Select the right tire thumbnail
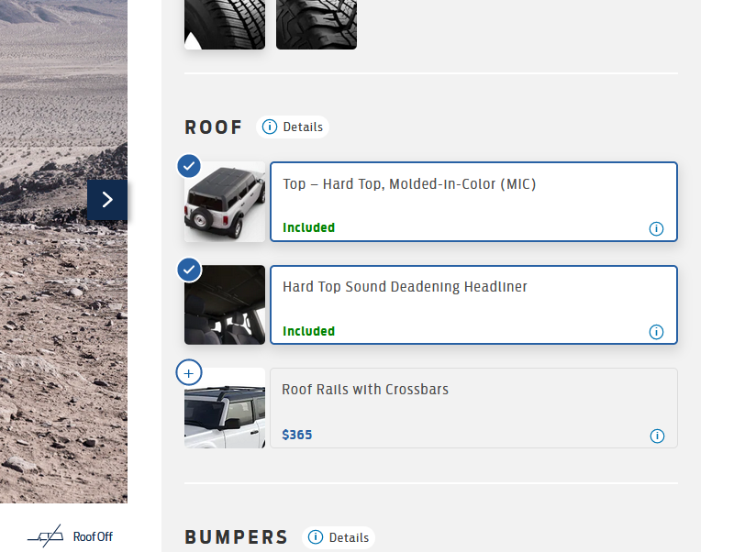756x552 pixels. point(317,24)
